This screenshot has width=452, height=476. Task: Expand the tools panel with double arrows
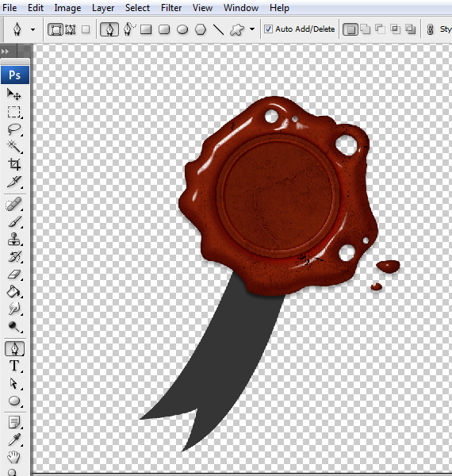point(6,52)
